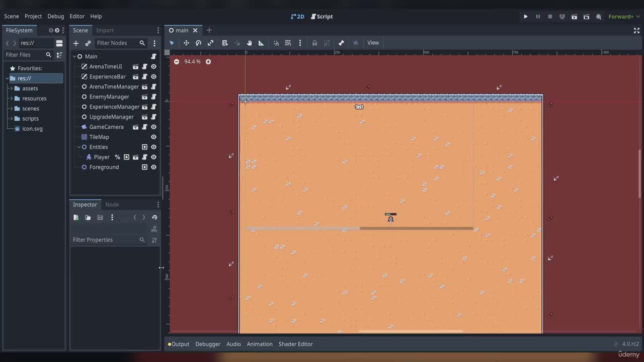Run the current scene with clapperboard-play icon
Image resolution: width=644 pixels, height=362 pixels.
click(x=574, y=17)
